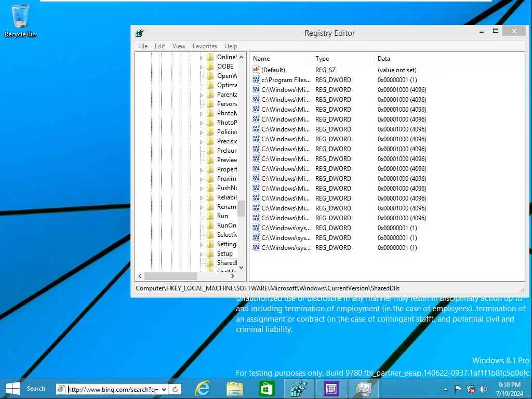Click the network tray icon
532x399 pixels.
click(471, 389)
